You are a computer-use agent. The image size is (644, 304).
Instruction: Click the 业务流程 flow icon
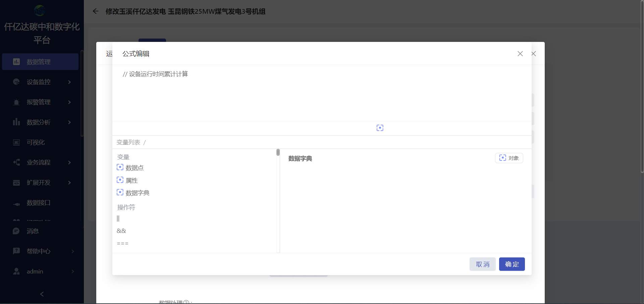pos(16,162)
